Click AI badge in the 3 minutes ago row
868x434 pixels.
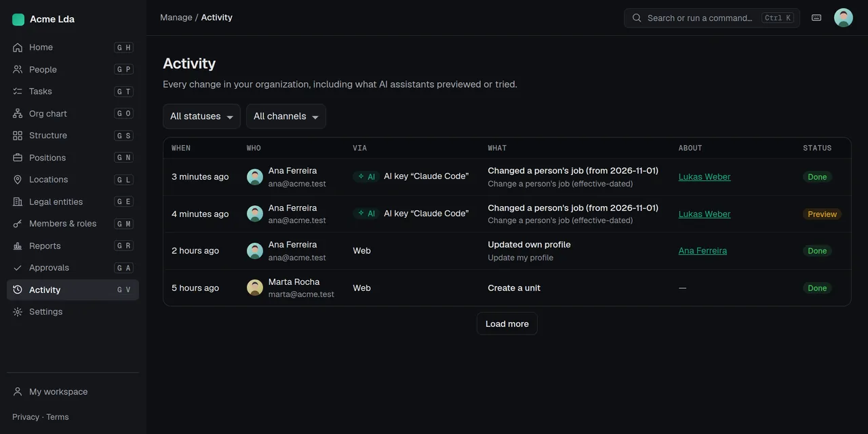(x=366, y=176)
